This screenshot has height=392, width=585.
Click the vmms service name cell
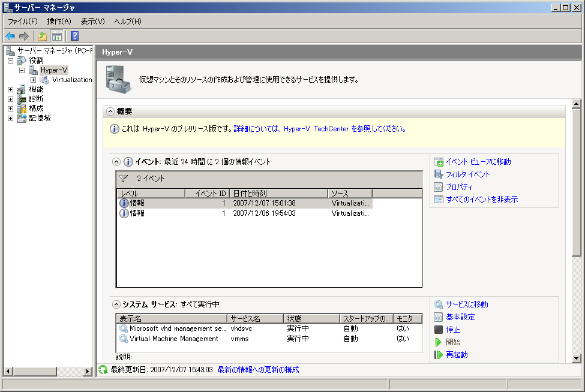(239, 339)
